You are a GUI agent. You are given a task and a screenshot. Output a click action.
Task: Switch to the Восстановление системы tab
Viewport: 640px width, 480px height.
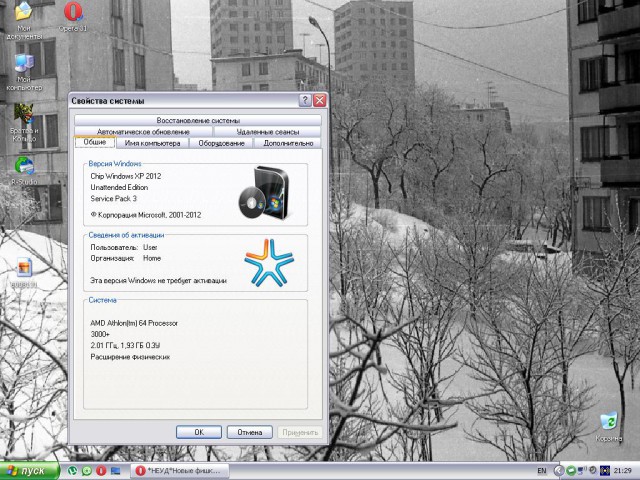[198, 120]
